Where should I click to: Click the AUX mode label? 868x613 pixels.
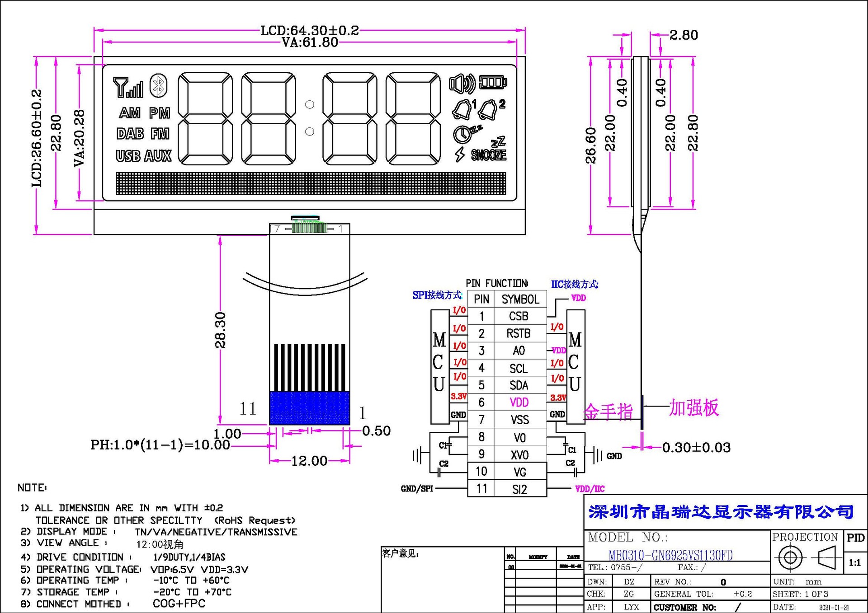pos(158,156)
